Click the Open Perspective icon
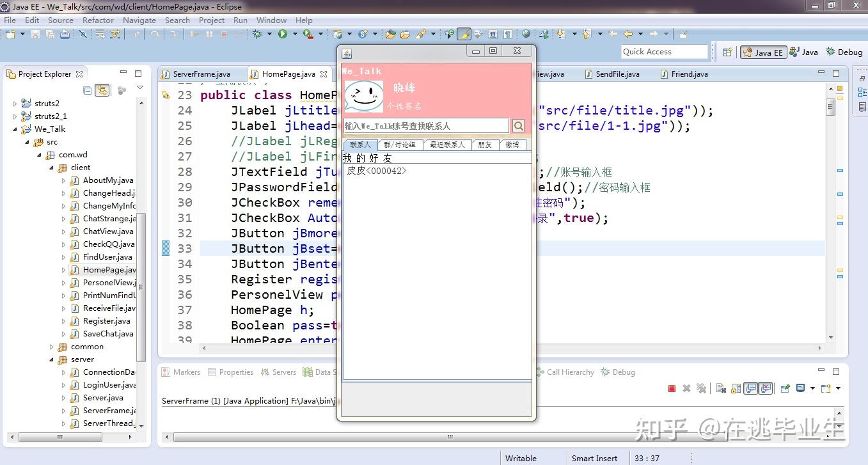This screenshot has width=868, height=465. click(727, 52)
